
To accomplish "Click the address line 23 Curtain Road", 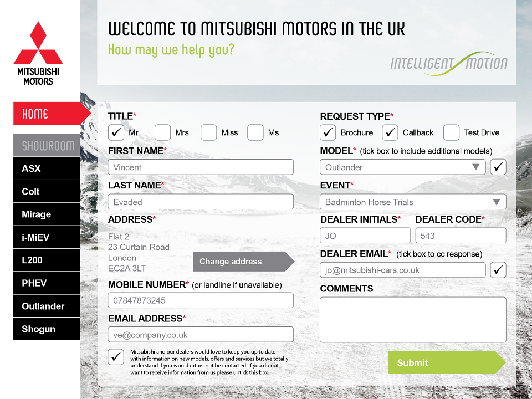I will [139, 247].
